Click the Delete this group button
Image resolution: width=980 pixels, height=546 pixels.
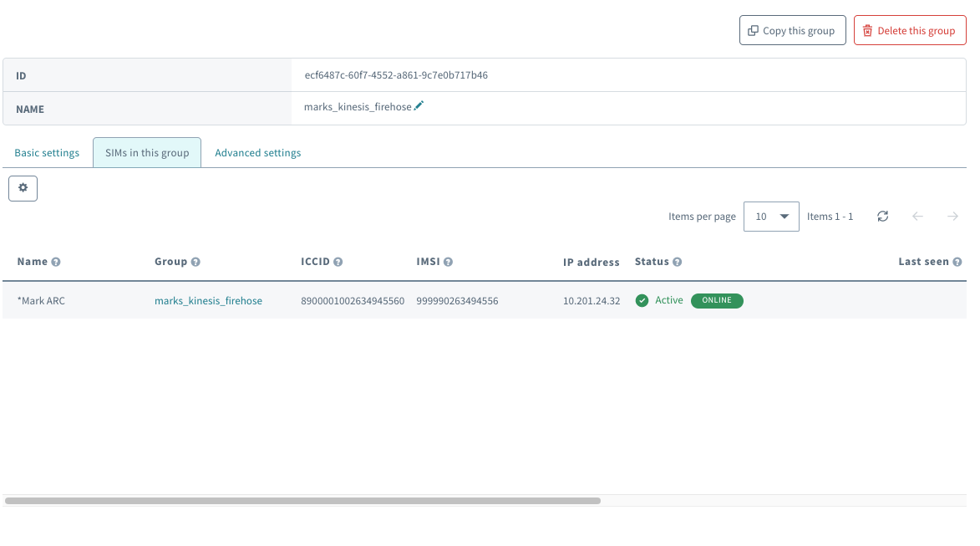click(x=910, y=29)
